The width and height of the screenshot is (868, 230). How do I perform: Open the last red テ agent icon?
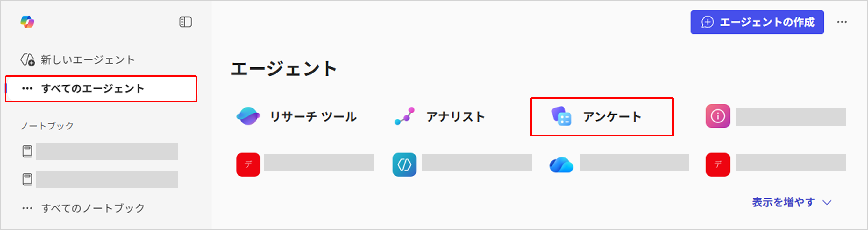[x=718, y=164]
